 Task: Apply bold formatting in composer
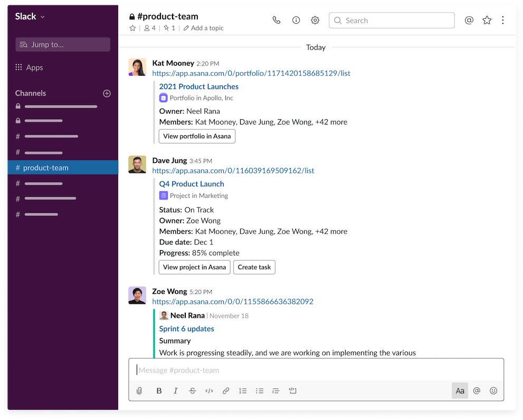[x=159, y=391]
